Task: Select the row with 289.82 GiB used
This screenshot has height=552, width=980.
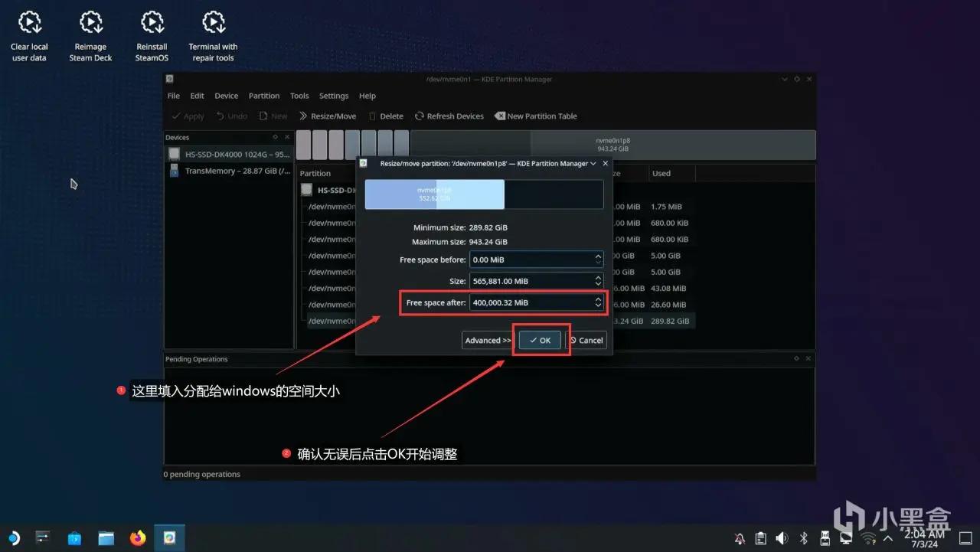Action: click(496, 321)
